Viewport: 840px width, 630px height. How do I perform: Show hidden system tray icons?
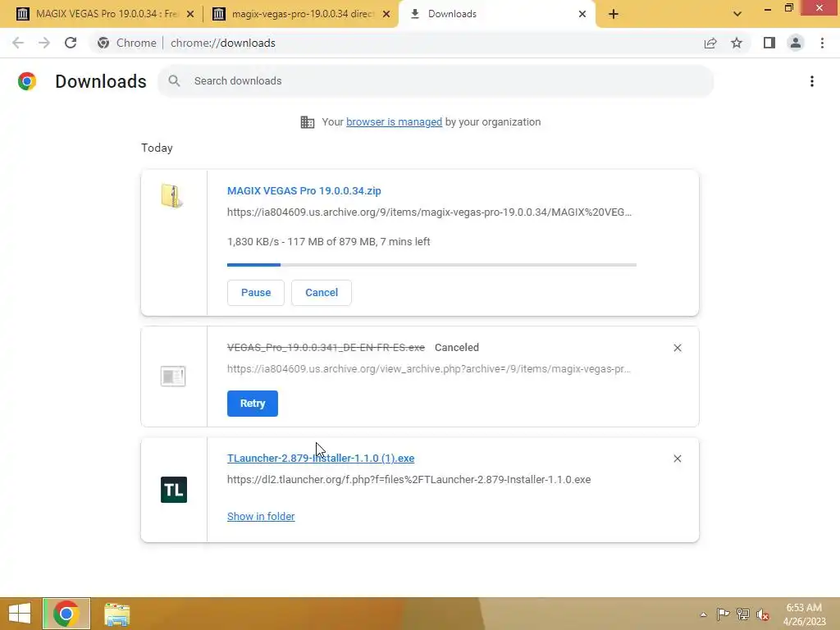tap(703, 614)
